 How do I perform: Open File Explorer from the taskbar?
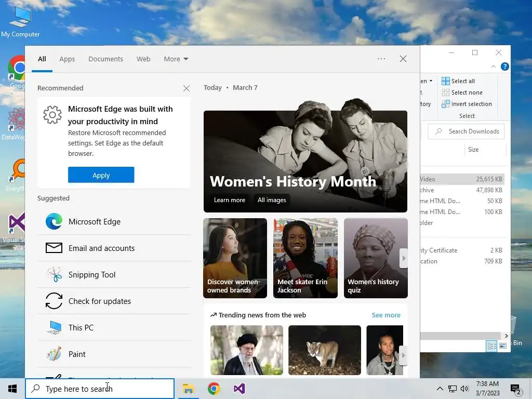(x=188, y=389)
